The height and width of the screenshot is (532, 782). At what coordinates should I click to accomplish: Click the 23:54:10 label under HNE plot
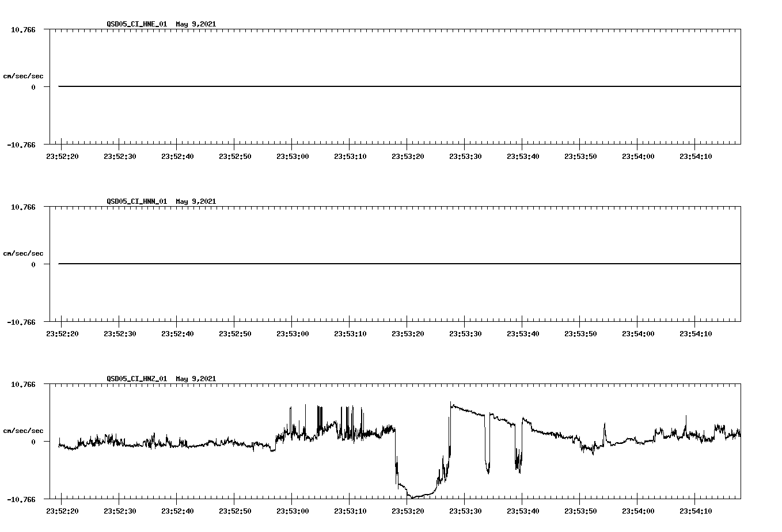(x=696, y=157)
